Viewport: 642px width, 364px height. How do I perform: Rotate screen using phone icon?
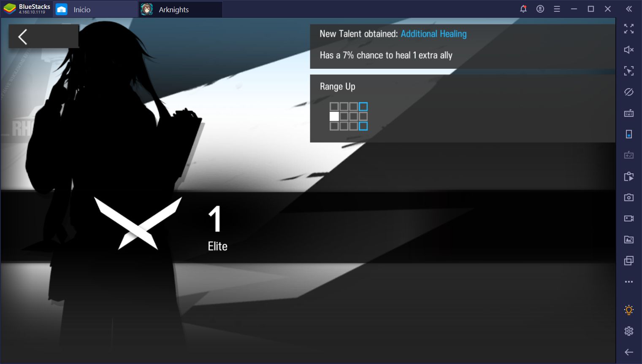pos(629,134)
